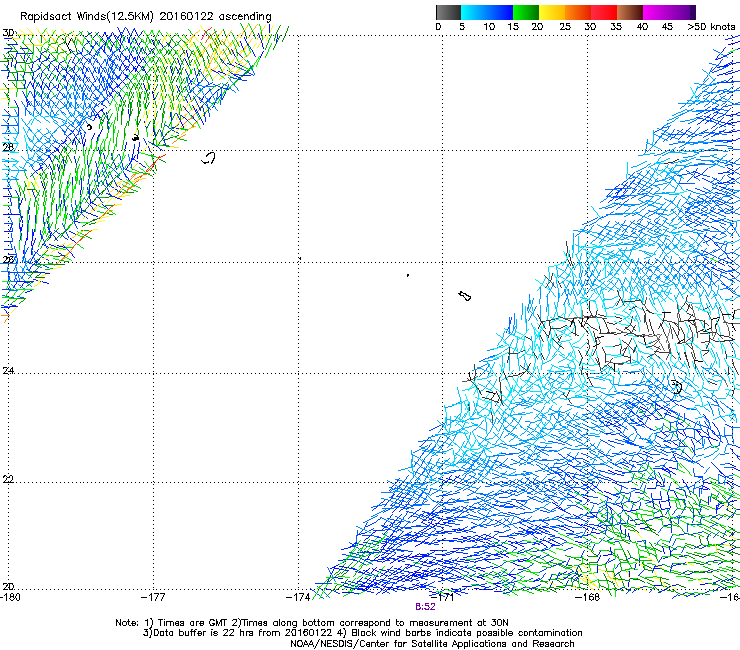The width and height of the screenshot is (740, 650).
Task: Pick the green 15–20 knots legend swatch
Action: 526,12
